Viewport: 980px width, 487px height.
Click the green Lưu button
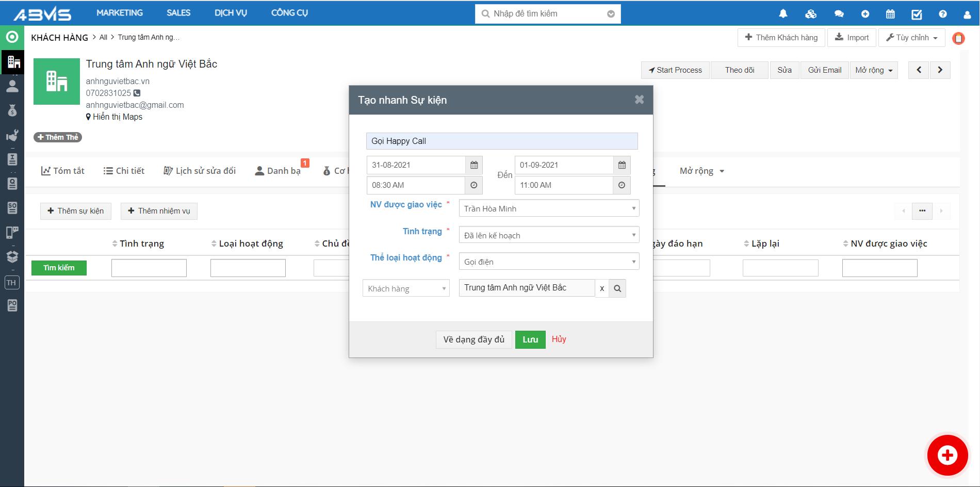tap(530, 339)
